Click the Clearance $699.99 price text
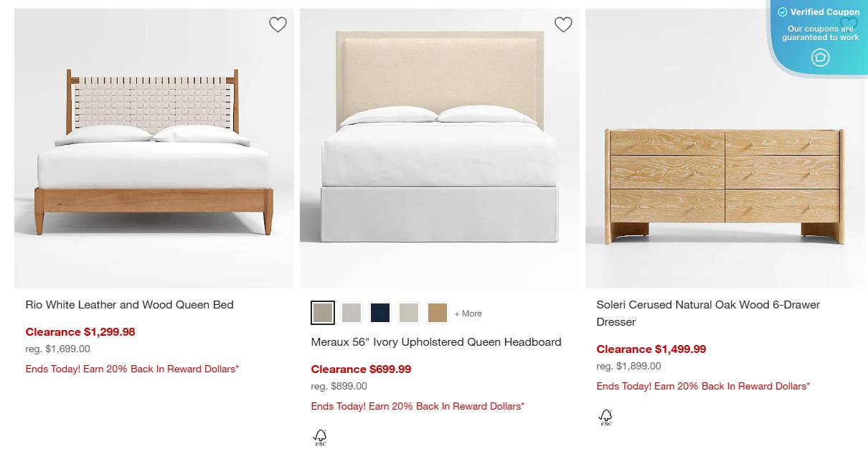 click(361, 369)
